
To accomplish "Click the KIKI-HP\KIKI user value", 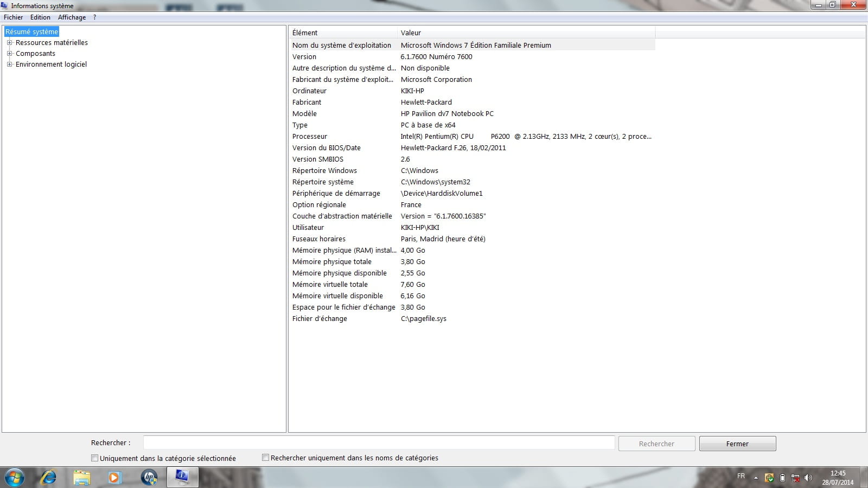I will coord(420,227).
